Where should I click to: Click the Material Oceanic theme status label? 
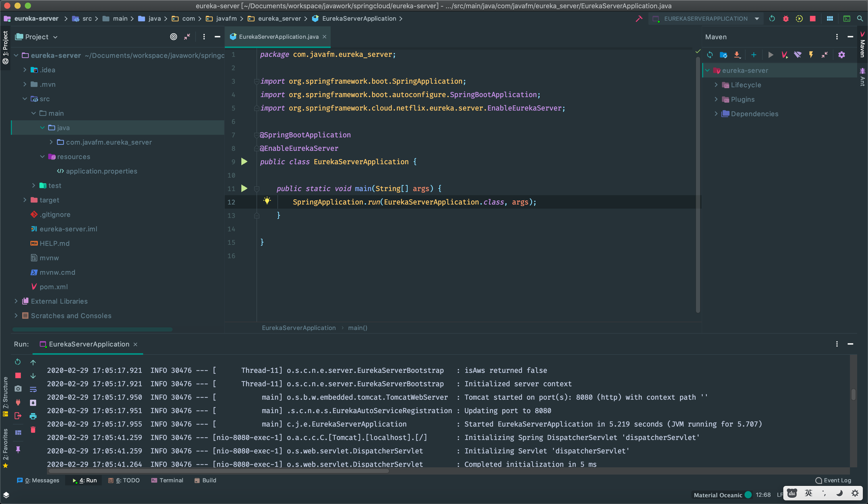click(718, 495)
